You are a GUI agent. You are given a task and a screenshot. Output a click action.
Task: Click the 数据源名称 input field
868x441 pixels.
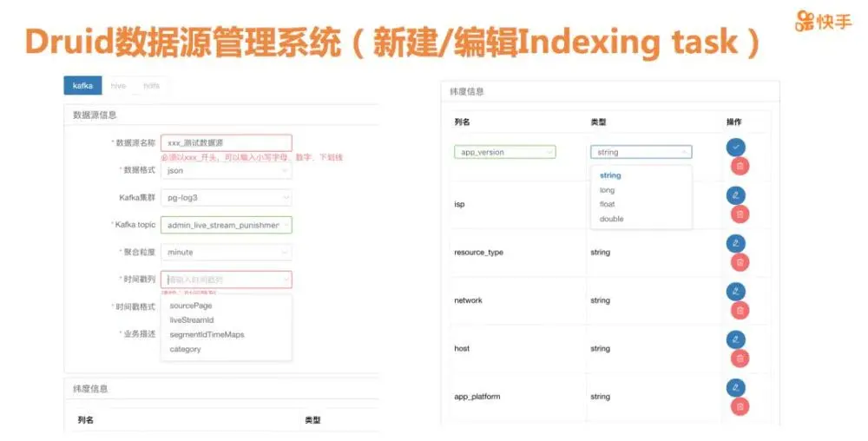227,142
